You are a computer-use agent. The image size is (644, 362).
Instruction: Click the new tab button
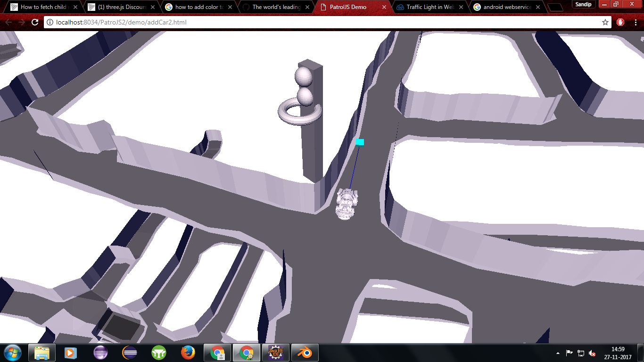pyautogui.click(x=556, y=8)
